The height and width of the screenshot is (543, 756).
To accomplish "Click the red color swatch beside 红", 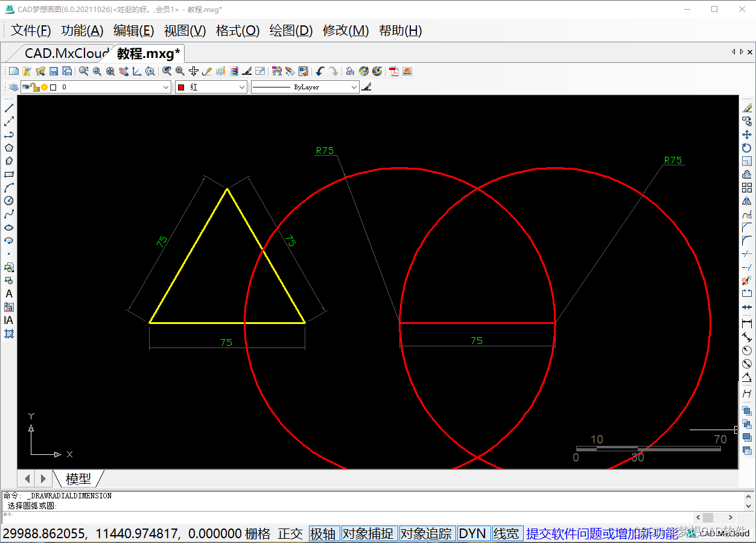I will [181, 87].
